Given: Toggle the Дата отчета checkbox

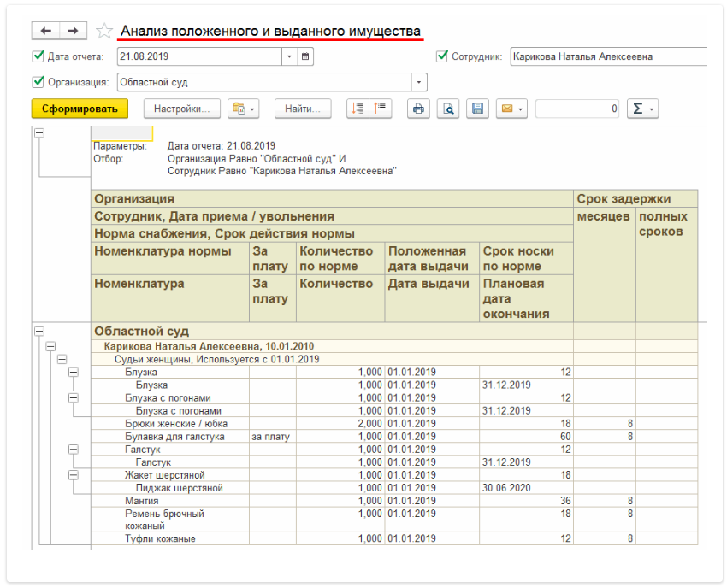Looking at the screenshot, I should 38,56.
